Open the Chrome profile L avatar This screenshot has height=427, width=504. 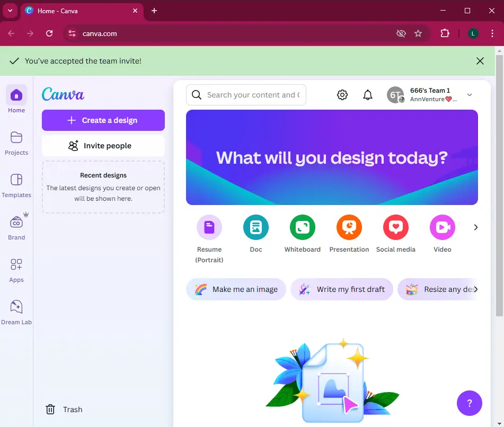[x=473, y=33]
